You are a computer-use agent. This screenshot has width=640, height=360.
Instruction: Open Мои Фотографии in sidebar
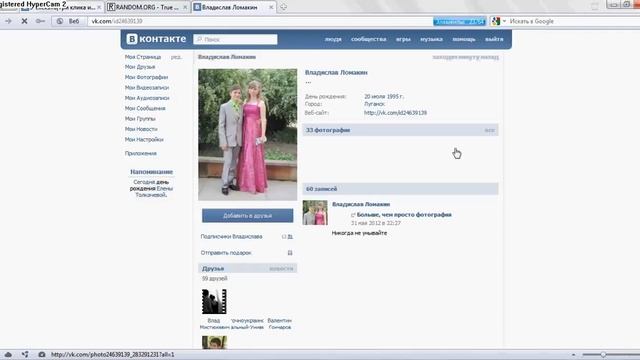[x=147, y=77]
